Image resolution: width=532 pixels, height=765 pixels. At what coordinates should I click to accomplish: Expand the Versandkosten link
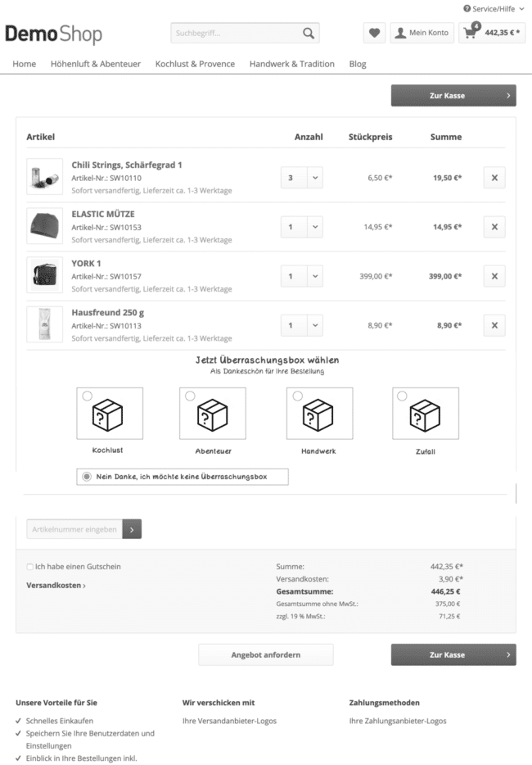coord(56,586)
